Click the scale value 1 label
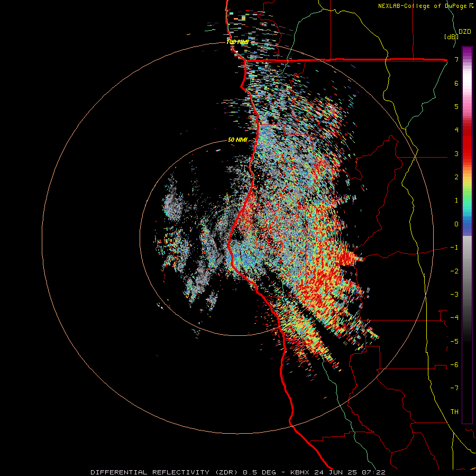 [456, 200]
